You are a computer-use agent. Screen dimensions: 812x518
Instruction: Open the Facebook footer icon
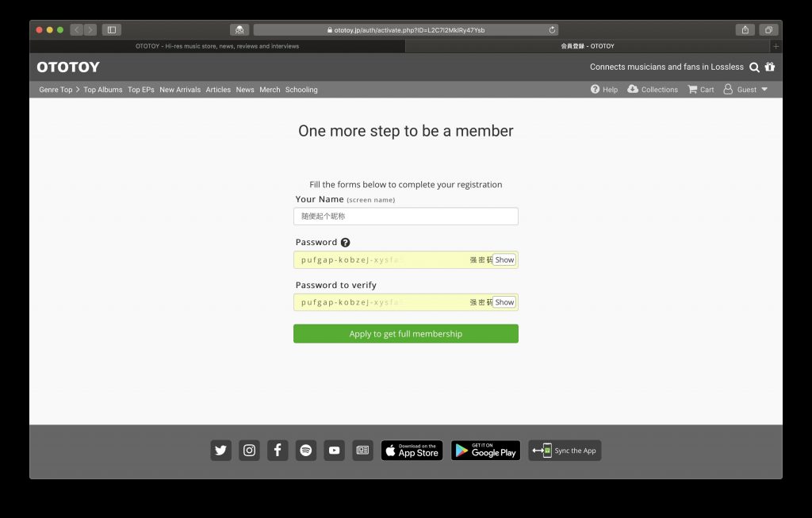pos(278,450)
